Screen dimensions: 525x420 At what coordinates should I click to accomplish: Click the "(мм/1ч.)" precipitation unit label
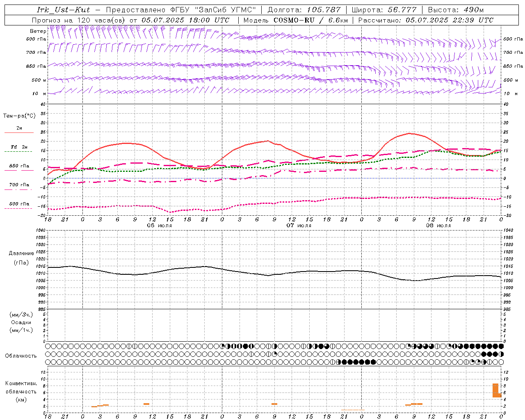point(21,330)
